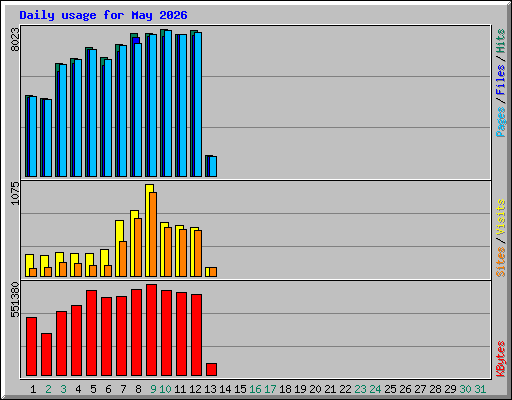Click day 16 on the x-axis
Image resolution: width=512 pixels, height=400 pixels.
255,389
